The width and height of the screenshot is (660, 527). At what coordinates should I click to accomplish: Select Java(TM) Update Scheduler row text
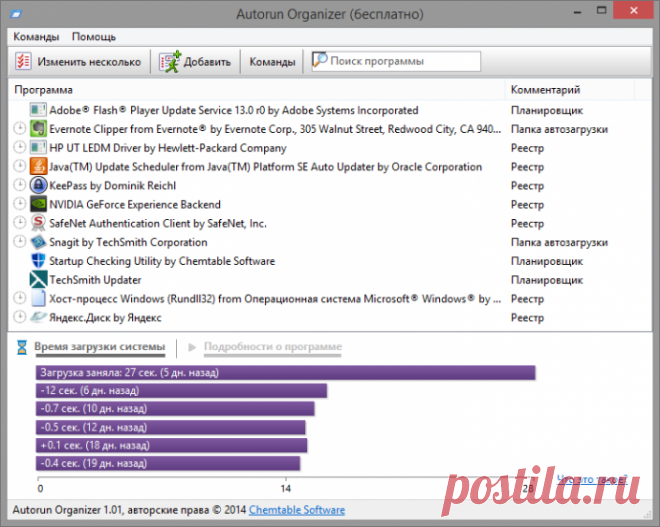[265, 167]
